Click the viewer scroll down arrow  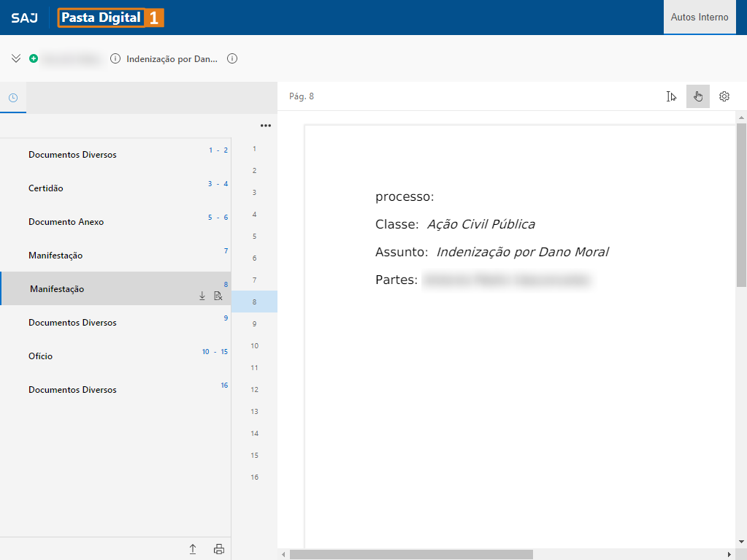(741, 542)
